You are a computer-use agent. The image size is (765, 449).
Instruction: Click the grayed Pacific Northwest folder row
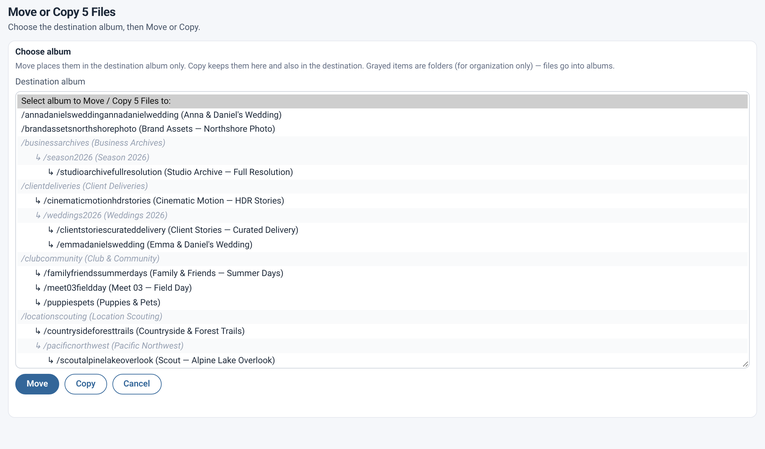pyautogui.click(x=382, y=346)
